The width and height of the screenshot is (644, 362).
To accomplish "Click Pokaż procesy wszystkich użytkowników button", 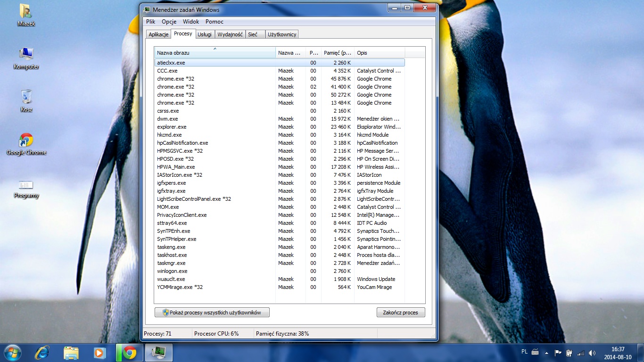I will [x=212, y=313].
